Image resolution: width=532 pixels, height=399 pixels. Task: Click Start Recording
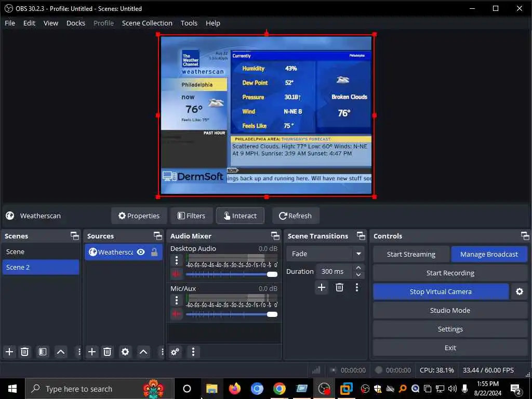click(450, 273)
